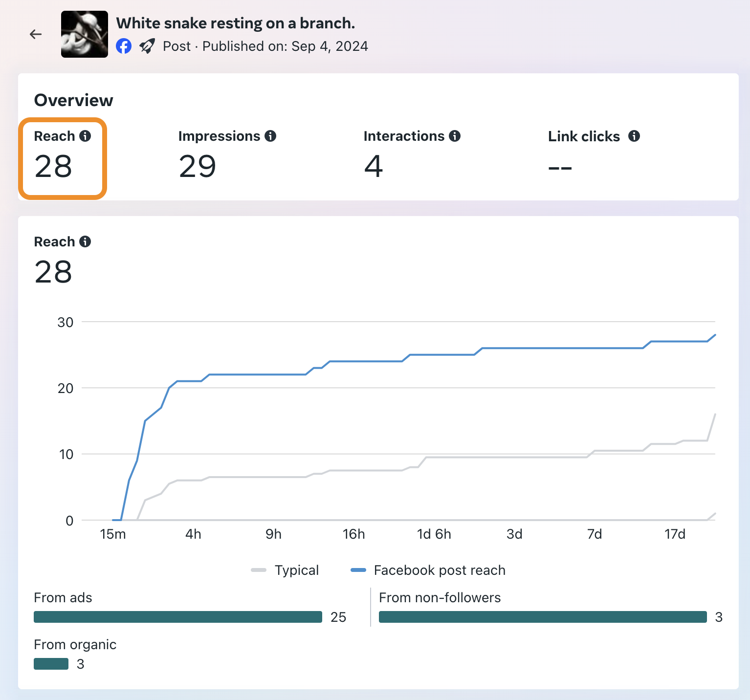Image resolution: width=750 pixels, height=700 pixels.
Task: Click the '7d' x-axis label
Action: pos(595,534)
